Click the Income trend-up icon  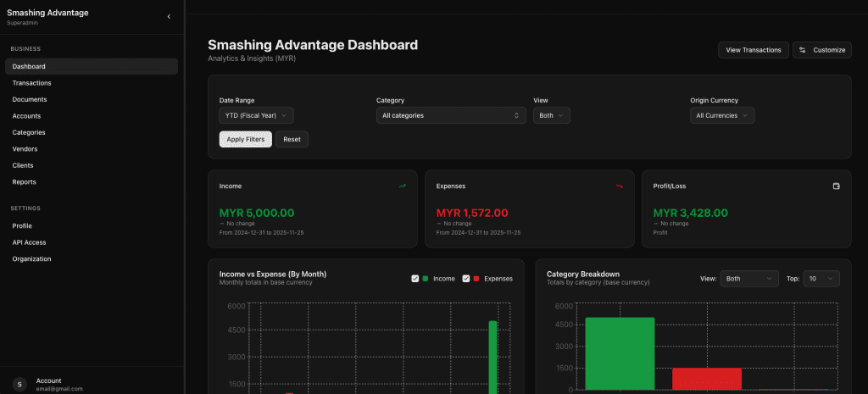point(403,186)
